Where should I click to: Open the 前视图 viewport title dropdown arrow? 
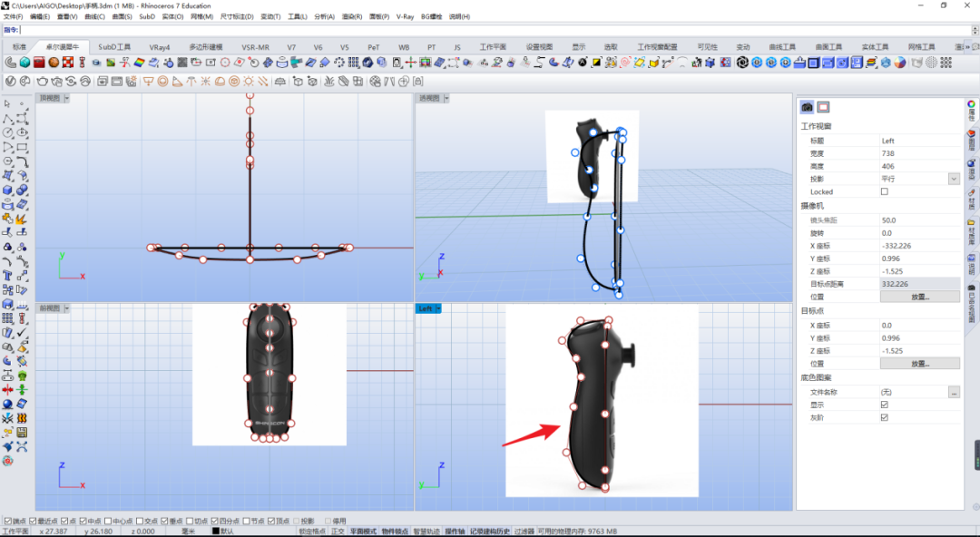click(x=67, y=308)
